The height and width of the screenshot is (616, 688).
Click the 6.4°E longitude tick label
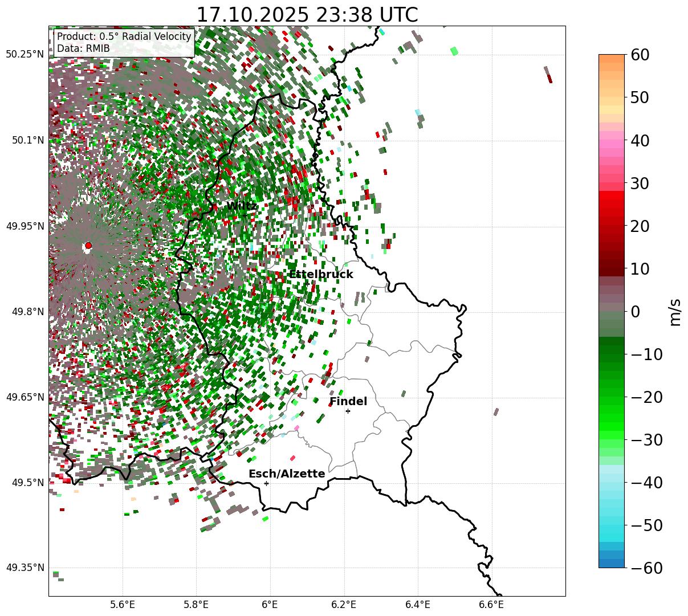coord(418,605)
